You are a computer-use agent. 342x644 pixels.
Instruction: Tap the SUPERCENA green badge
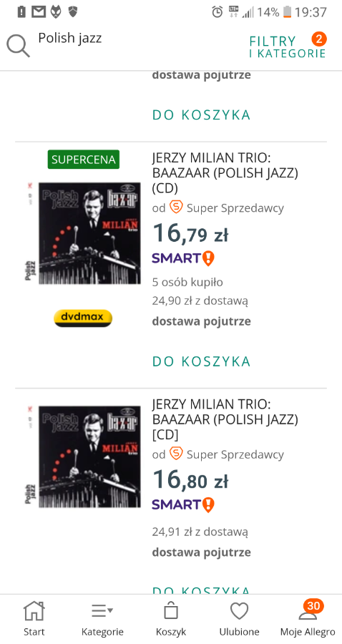click(83, 160)
